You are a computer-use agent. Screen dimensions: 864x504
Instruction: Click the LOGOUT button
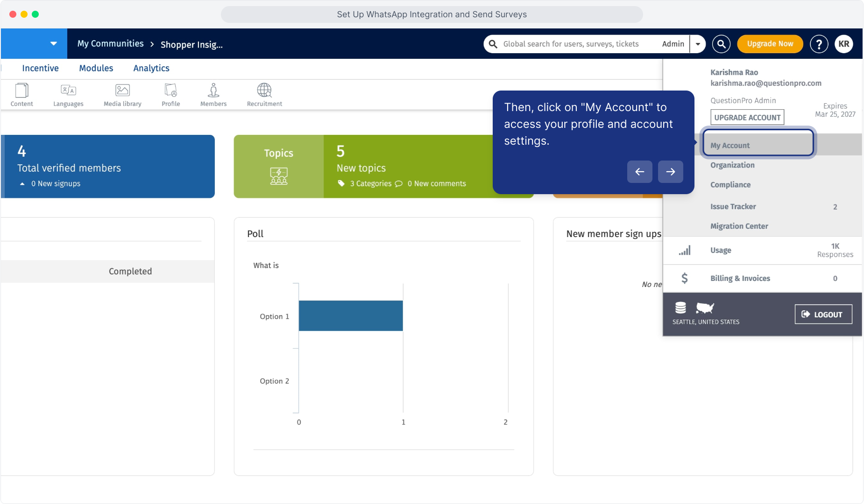pyautogui.click(x=823, y=315)
